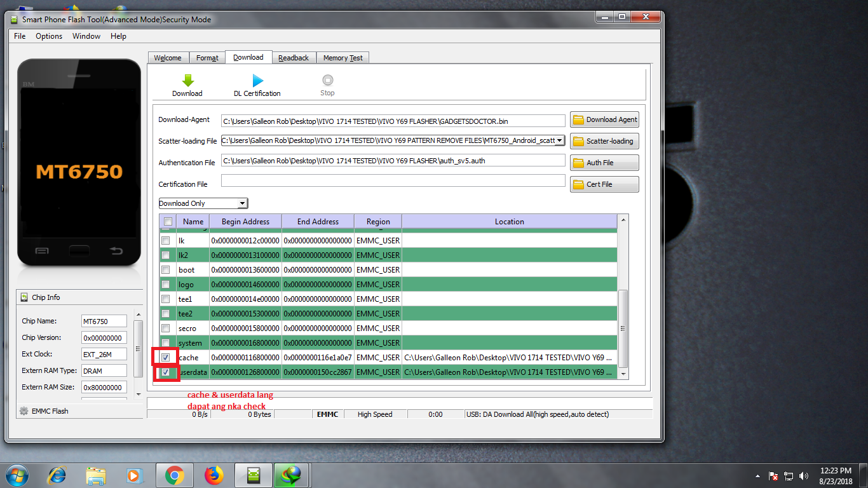868x488 pixels.
Task: Click the Location column header
Action: coord(510,222)
